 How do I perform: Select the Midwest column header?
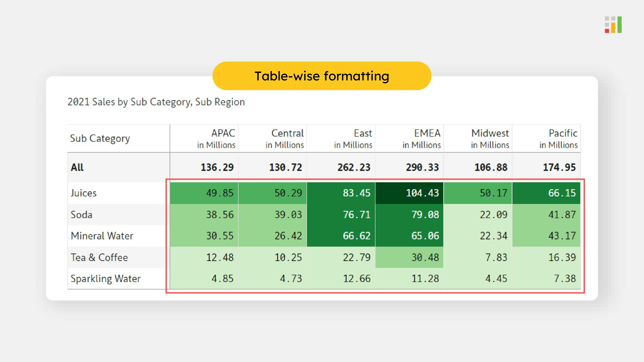490,138
